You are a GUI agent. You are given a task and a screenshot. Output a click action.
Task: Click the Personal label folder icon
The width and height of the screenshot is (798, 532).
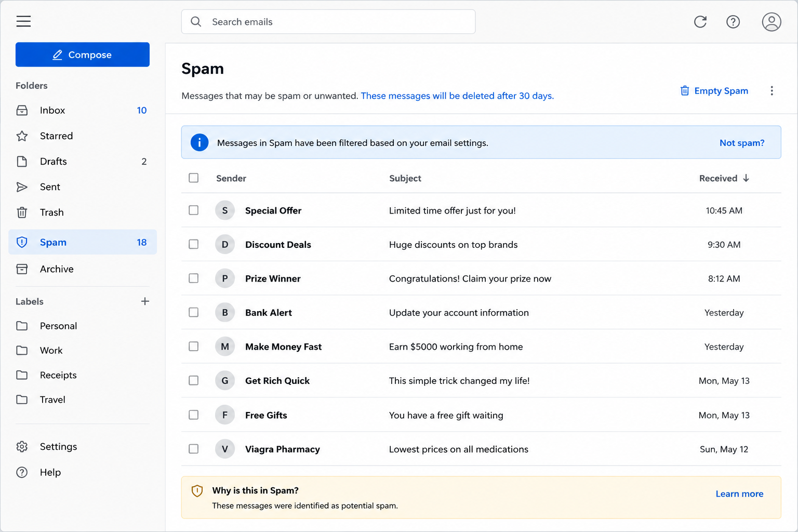[x=22, y=326]
